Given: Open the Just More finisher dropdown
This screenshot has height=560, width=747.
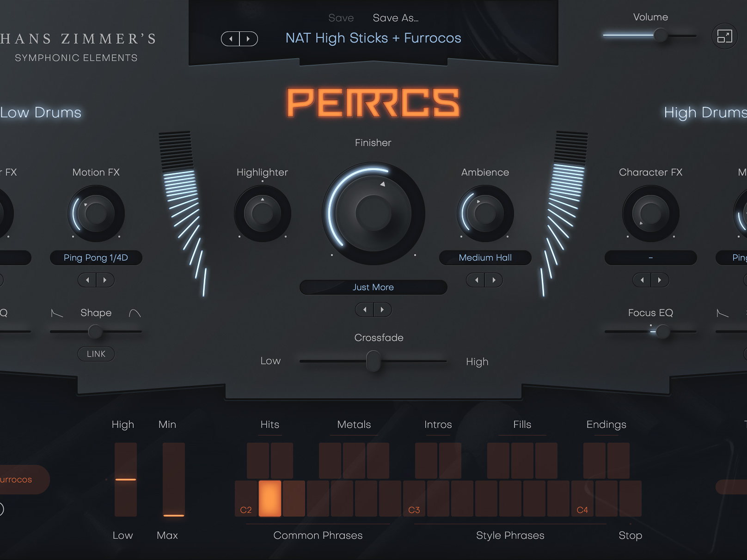Looking at the screenshot, I should [x=373, y=287].
